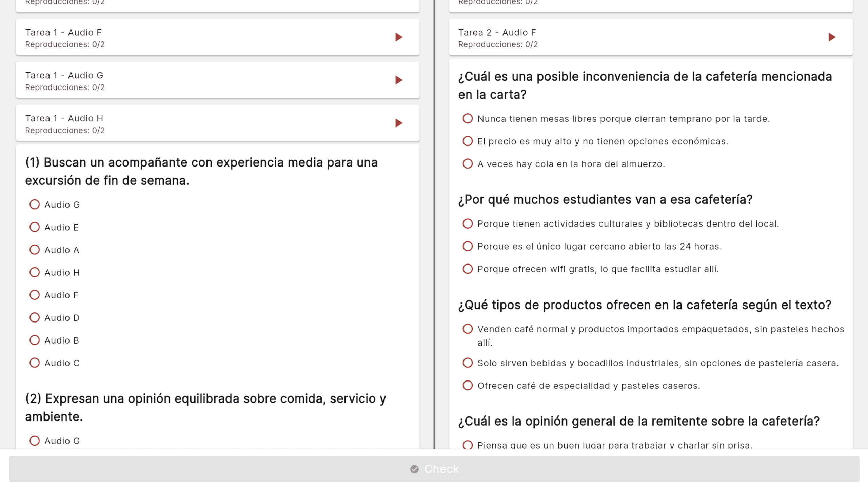
Task: Click '¿Qué tipos de productos ofrecen' question
Action: point(645,305)
